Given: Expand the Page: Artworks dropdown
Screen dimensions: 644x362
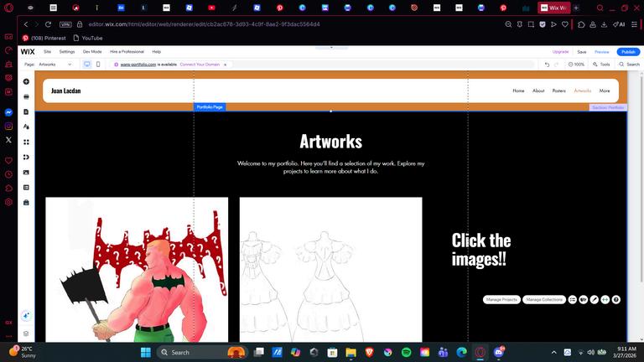Looking at the screenshot, I should pyautogui.click(x=48, y=65).
